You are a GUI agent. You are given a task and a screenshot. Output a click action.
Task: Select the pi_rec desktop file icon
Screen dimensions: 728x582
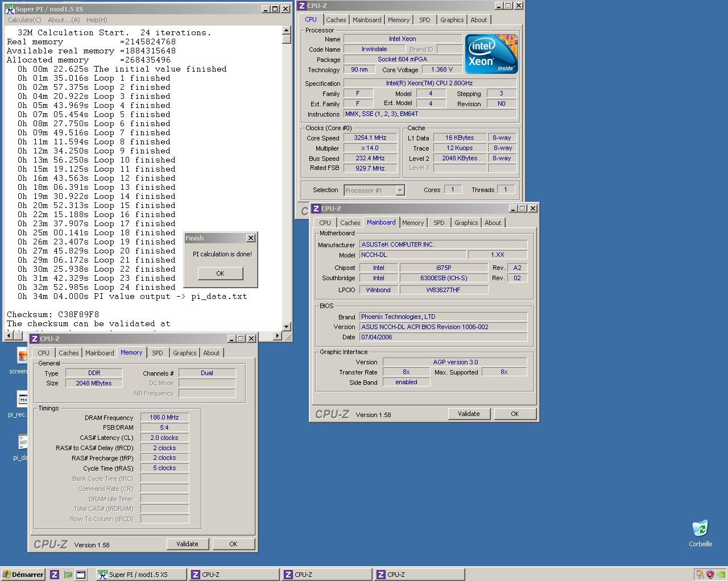coord(22,400)
